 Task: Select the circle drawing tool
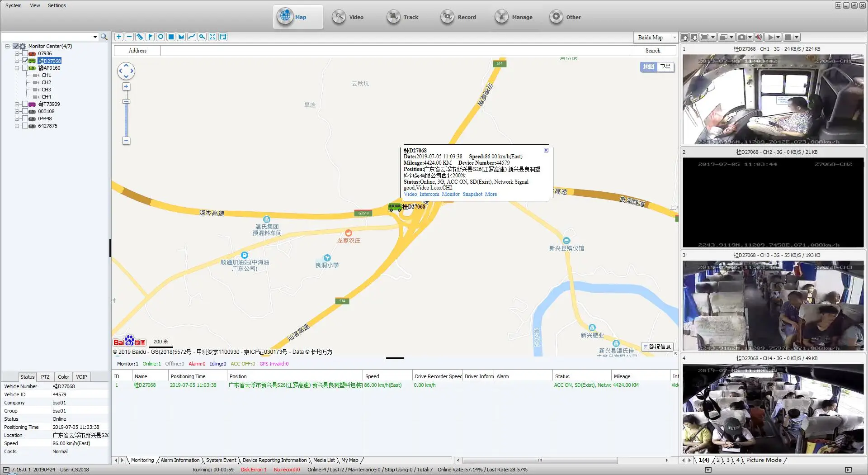click(160, 37)
